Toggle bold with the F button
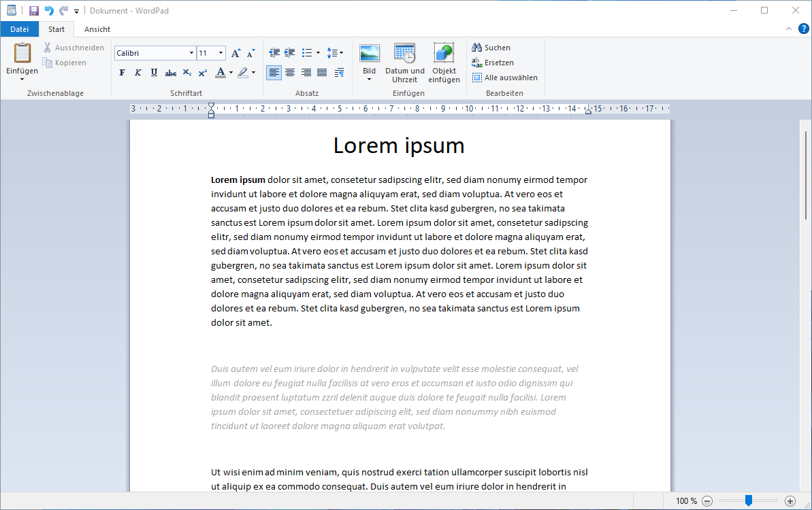 click(122, 73)
